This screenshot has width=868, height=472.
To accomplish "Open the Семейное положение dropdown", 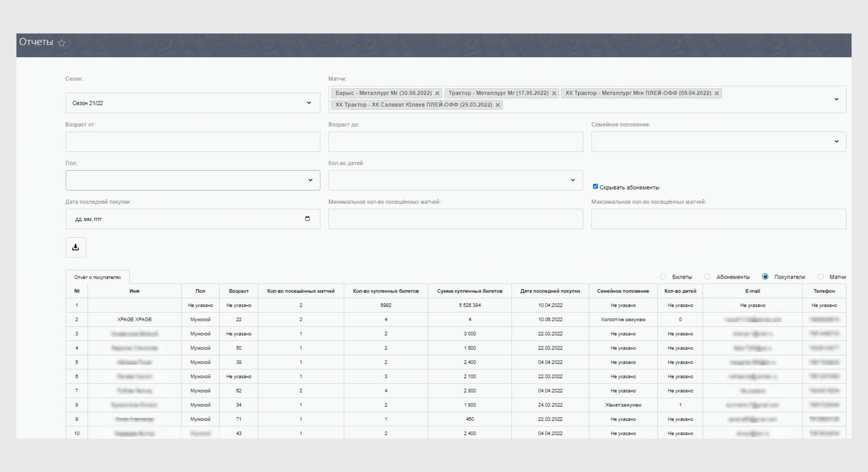I will click(718, 142).
